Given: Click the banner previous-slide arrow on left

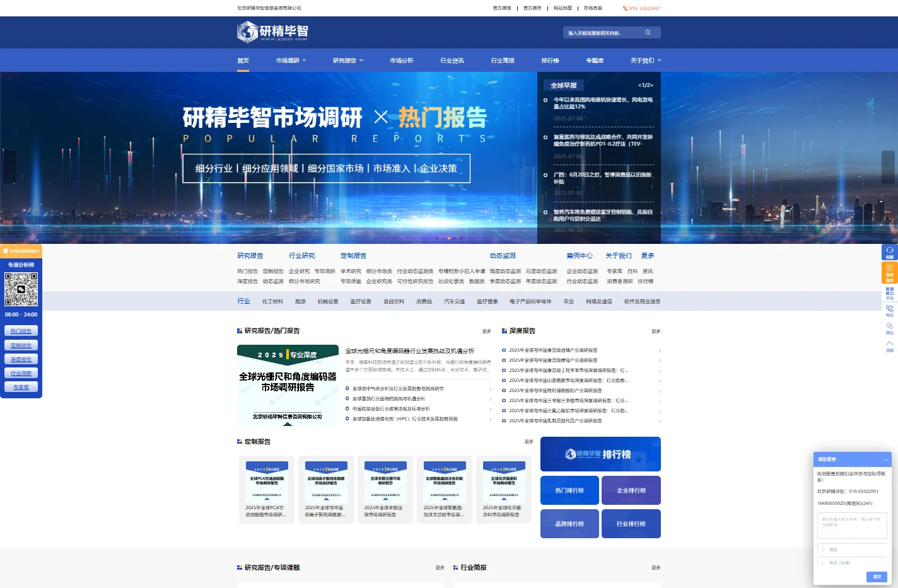Looking at the screenshot, I should coord(8,167).
